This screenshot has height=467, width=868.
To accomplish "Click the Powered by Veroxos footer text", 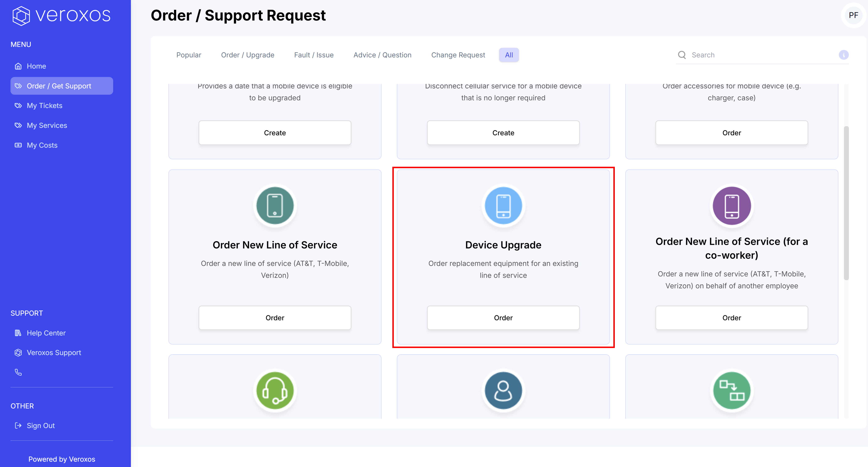I will 62,459.
